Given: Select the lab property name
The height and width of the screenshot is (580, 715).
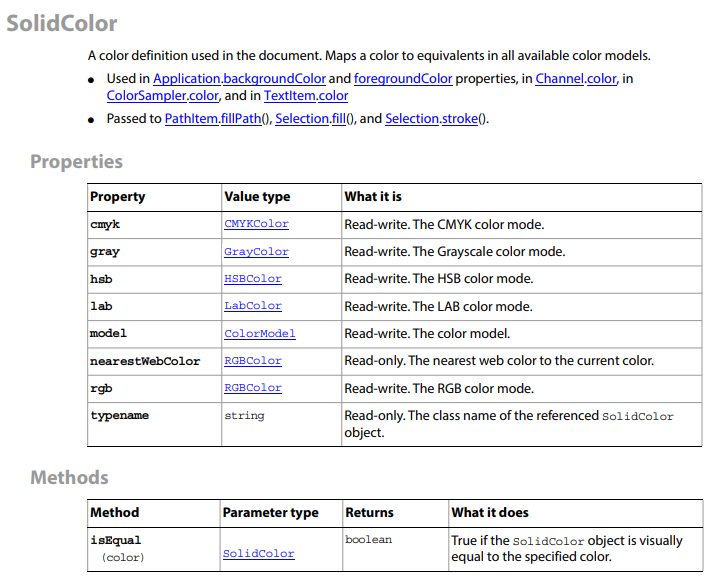Looking at the screenshot, I should coord(101,306).
